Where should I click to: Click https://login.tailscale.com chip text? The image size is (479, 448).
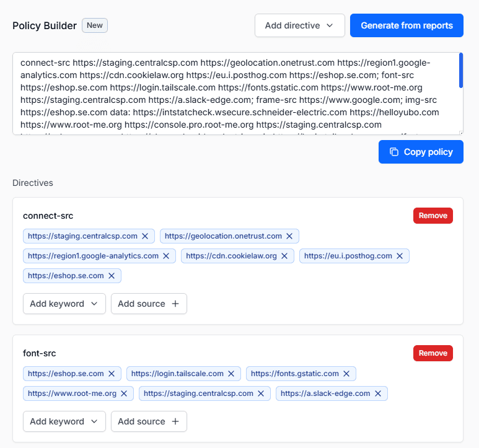point(177,374)
